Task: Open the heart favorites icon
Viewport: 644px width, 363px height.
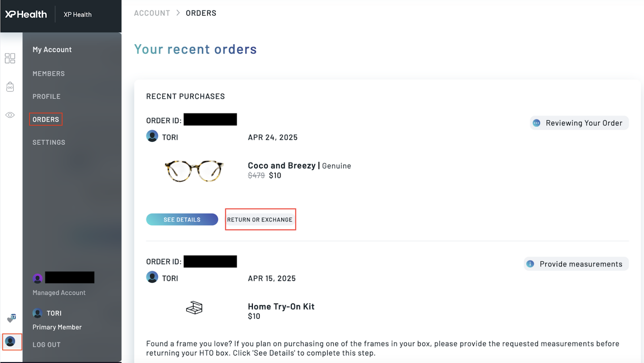Action: [x=11, y=319]
